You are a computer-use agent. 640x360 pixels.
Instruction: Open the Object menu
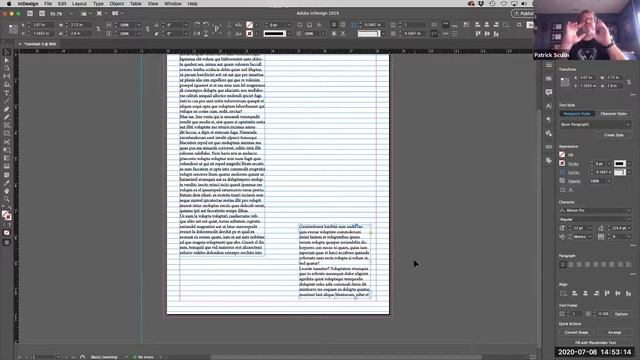pyautogui.click(x=116, y=4)
